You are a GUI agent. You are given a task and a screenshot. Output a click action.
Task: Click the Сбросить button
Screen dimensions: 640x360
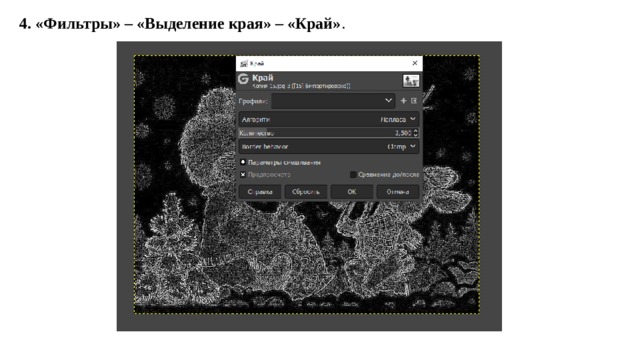click(x=306, y=192)
